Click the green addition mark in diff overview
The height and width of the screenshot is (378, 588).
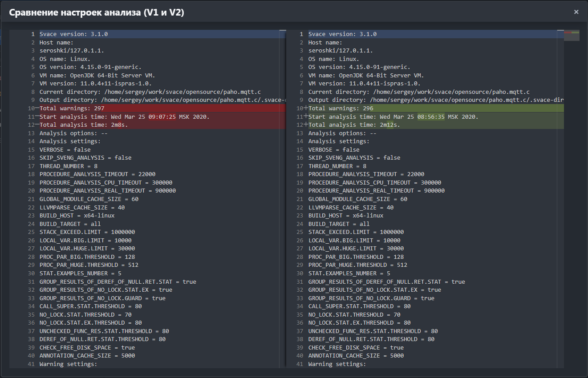coord(576,32)
